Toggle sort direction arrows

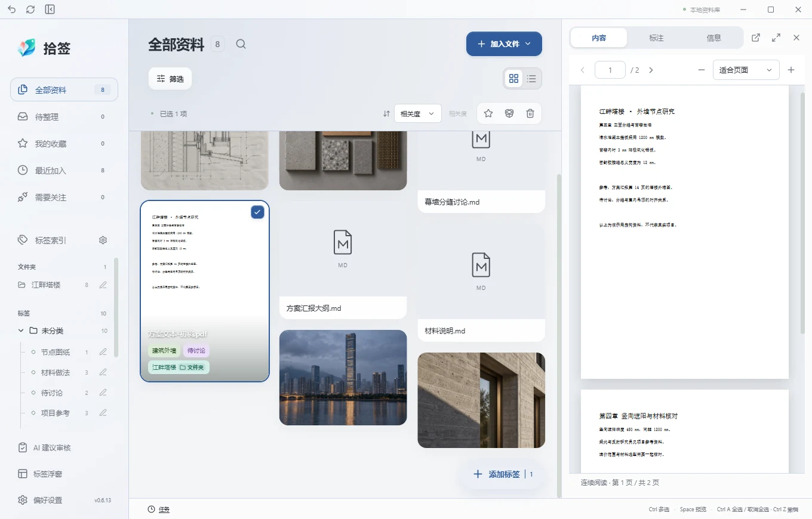pos(386,113)
